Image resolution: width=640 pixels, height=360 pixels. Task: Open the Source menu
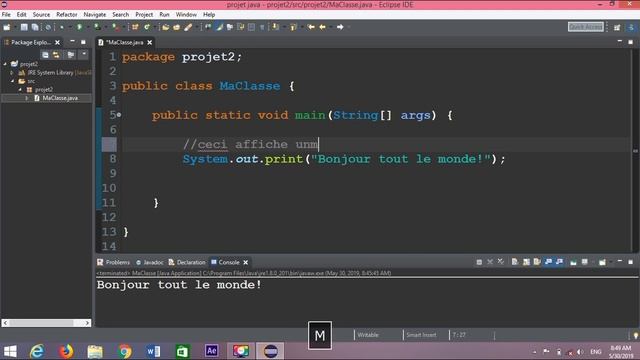[41, 14]
